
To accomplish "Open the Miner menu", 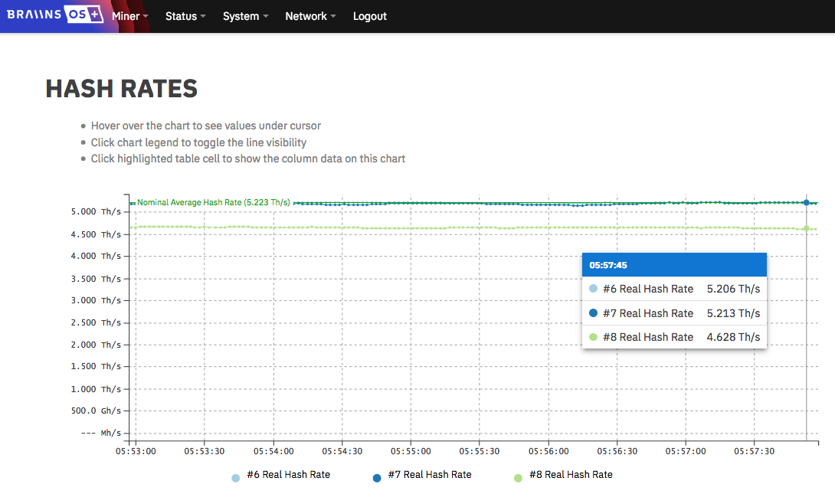I will coord(129,16).
